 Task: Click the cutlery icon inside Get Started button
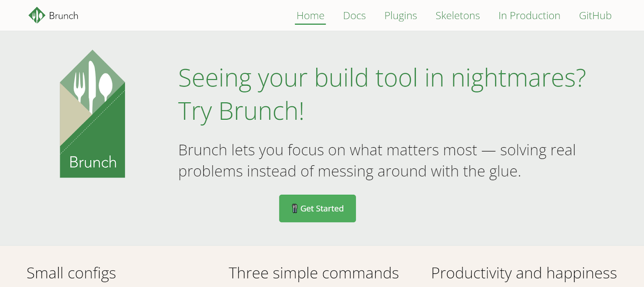point(294,208)
